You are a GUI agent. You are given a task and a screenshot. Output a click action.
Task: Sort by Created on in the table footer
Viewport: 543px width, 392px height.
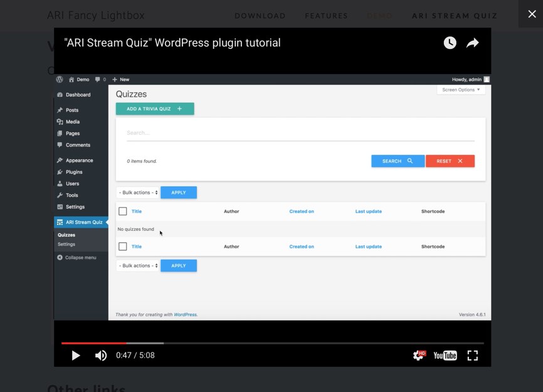click(x=302, y=246)
